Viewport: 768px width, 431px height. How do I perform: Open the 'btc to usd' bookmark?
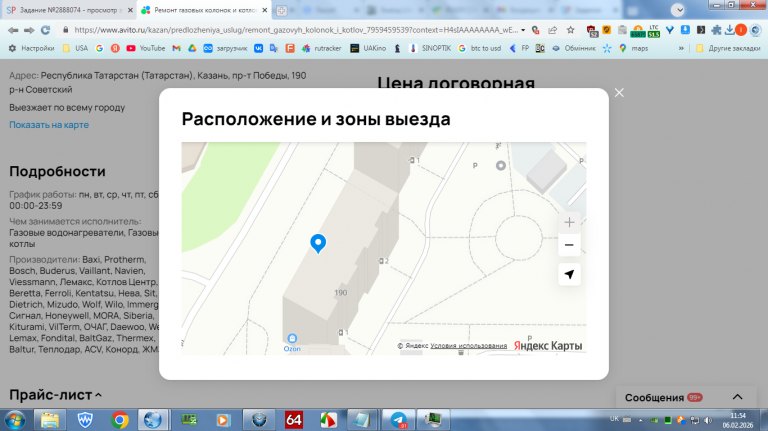point(480,48)
